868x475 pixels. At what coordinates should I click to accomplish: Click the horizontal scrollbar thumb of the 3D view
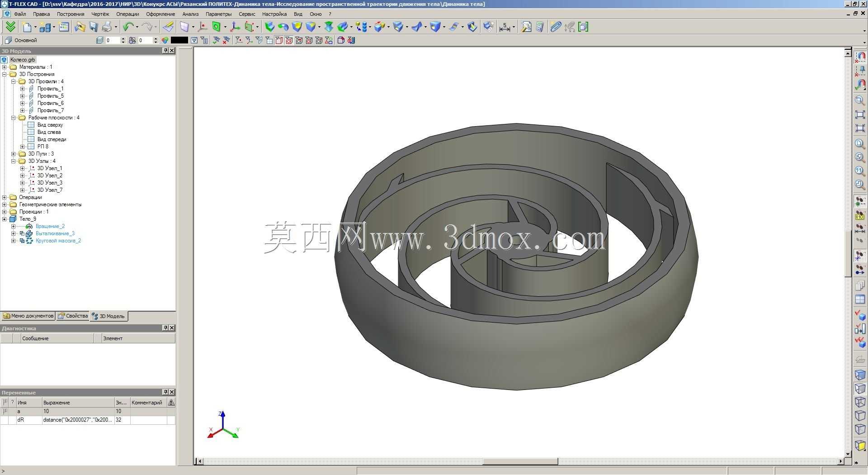(x=520, y=461)
